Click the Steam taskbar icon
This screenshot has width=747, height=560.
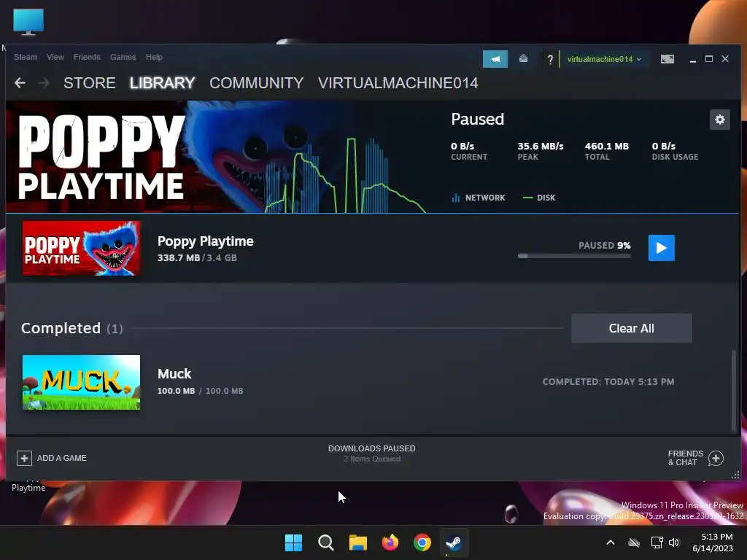[x=454, y=542]
